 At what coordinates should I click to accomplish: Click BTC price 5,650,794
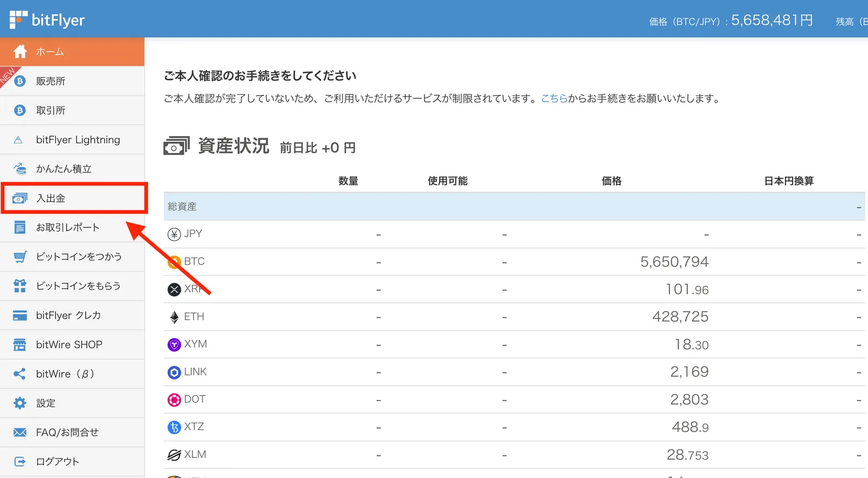point(674,262)
